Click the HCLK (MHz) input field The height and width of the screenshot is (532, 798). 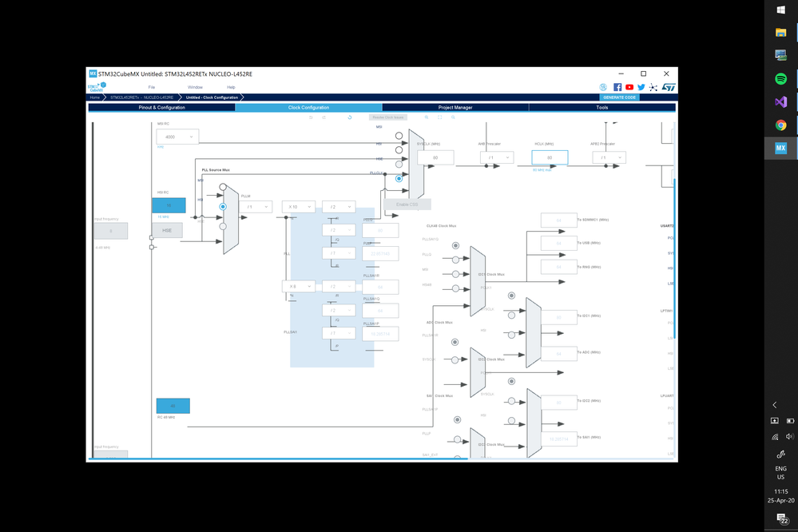(550, 157)
